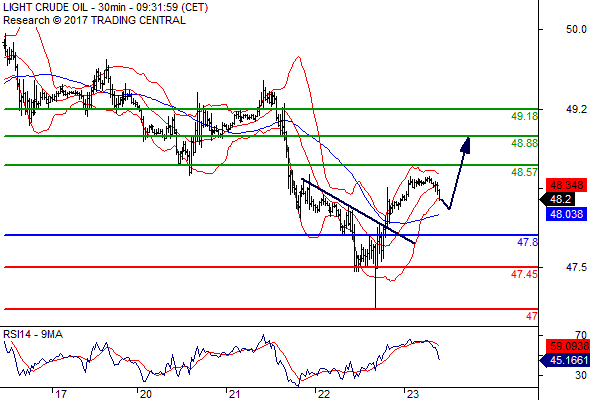
Task: Click the 49.2 price axis label
Action: tap(576, 110)
